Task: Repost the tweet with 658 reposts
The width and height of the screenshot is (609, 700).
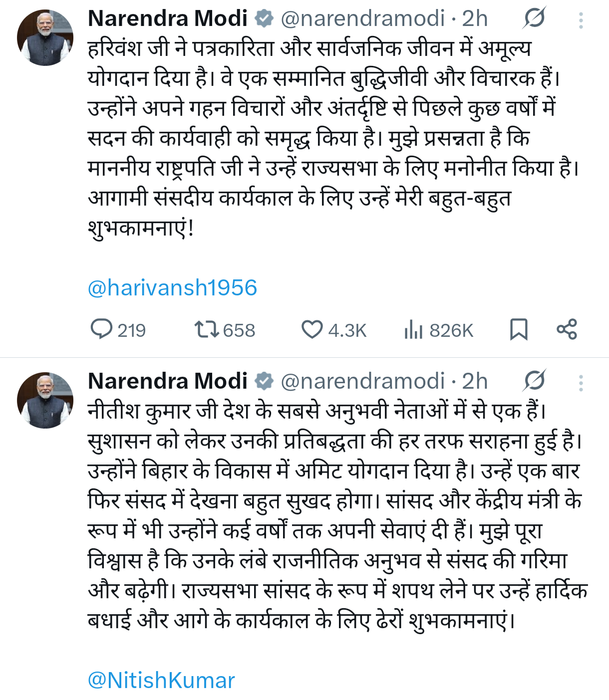Action: 206,330
